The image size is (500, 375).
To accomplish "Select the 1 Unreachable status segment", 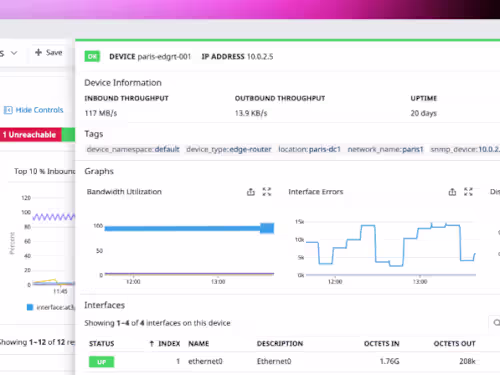I will pyautogui.click(x=31, y=135).
